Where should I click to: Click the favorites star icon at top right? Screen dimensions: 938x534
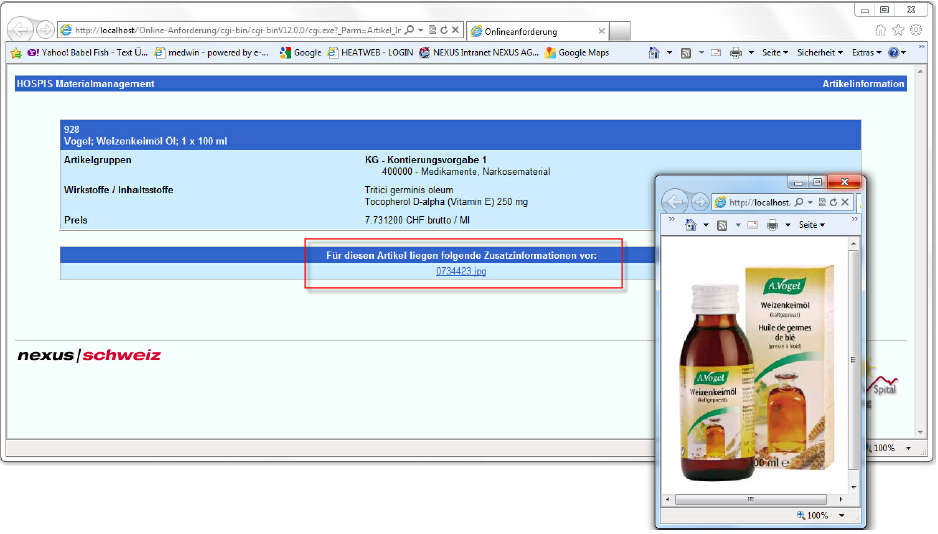click(x=897, y=30)
